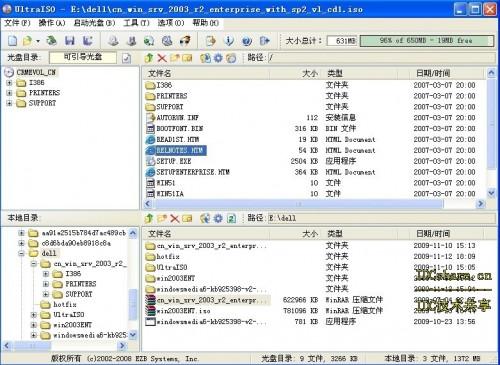Sort disc list by 大小 column header
Image resolution: width=500 pixels, height=365 pixels.
click(x=296, y=73)
